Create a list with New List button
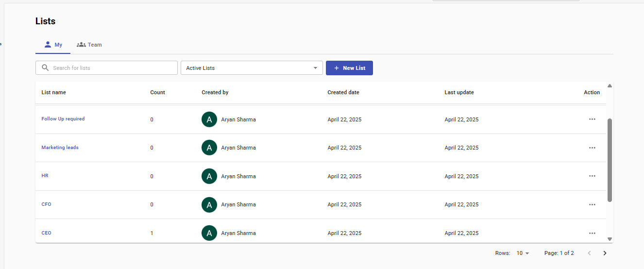This screenshot has width=644, height=269. click(349, 68)
